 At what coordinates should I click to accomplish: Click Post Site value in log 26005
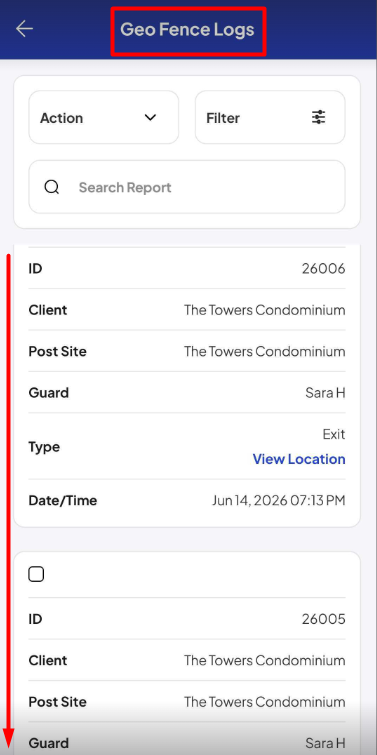click(264, 702)
